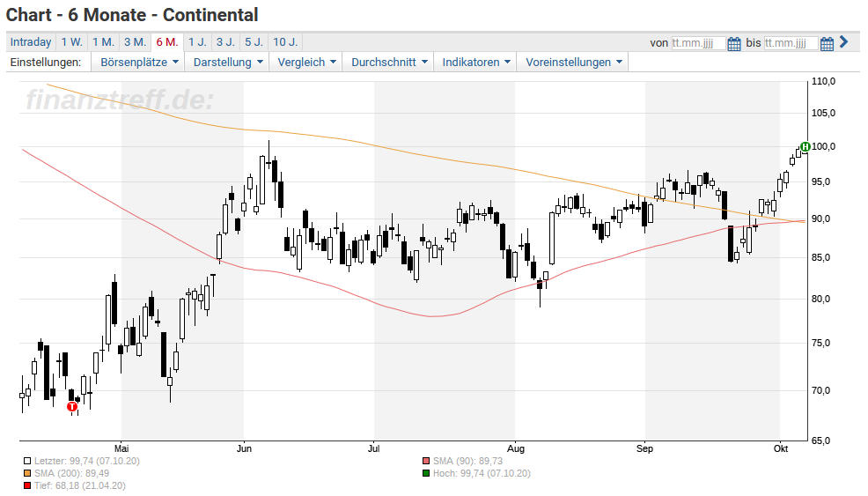The image size is (868, 496).
Task: Click 'SMA (200): 89,49' legend text
Action: click(71, 473)
